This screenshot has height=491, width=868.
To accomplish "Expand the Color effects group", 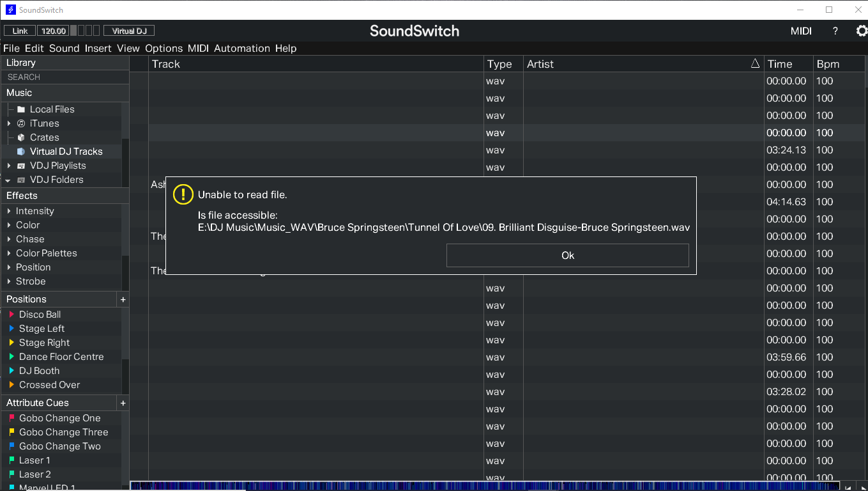I will [9, 225].
